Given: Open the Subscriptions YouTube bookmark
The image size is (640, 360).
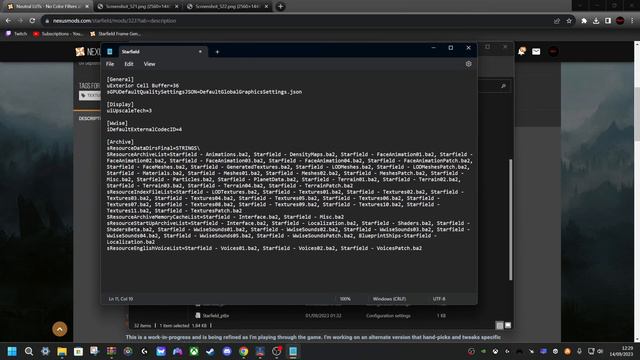Looking at the screenshot, I should [58, 34].
